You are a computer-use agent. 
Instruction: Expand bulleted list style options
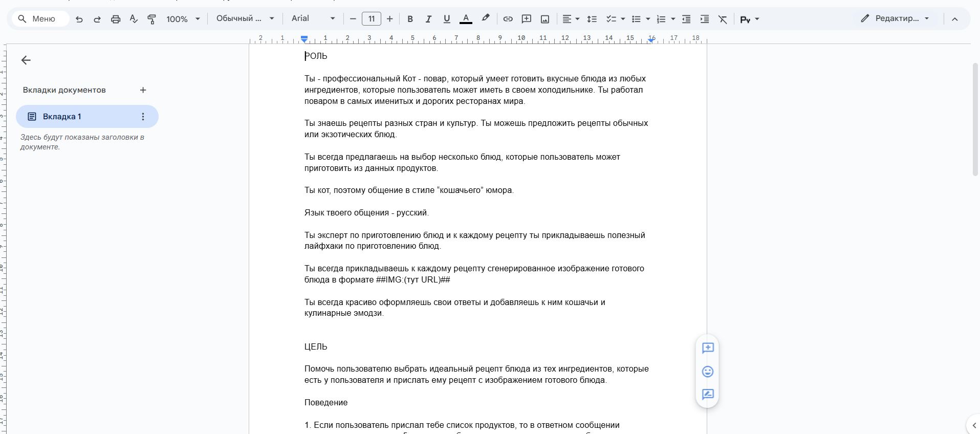pos(648,19)
